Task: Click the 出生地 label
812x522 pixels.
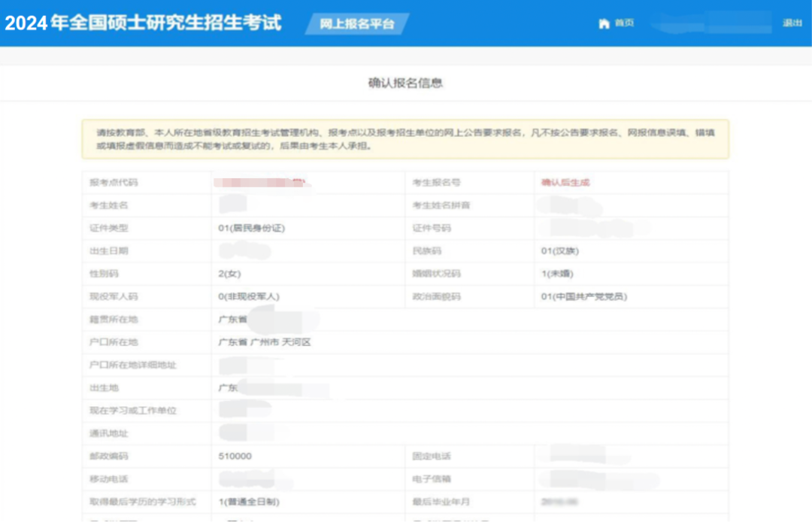Action: click(x=104, y=387)
